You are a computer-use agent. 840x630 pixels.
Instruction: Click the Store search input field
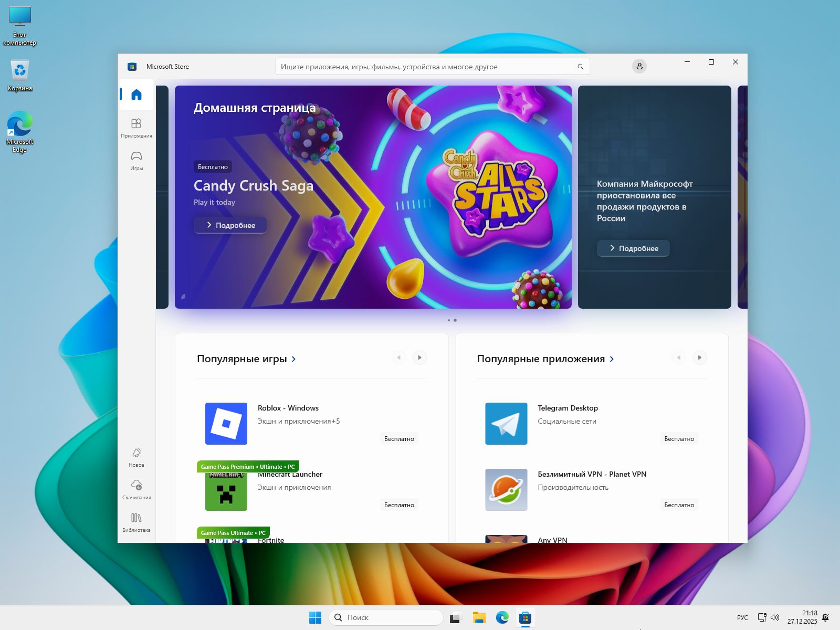click(x=425, y=67)
